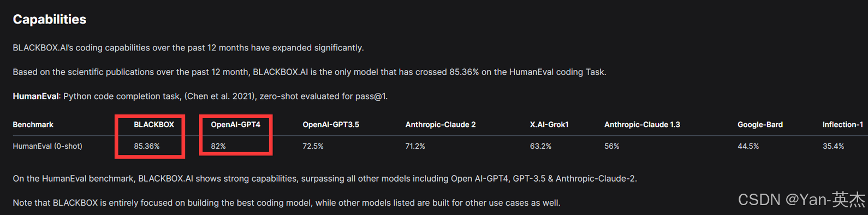Screen dimensions: 868x215
Task: Click the X.AI-Grok1 column header
Action: click(x=549, y=125)
